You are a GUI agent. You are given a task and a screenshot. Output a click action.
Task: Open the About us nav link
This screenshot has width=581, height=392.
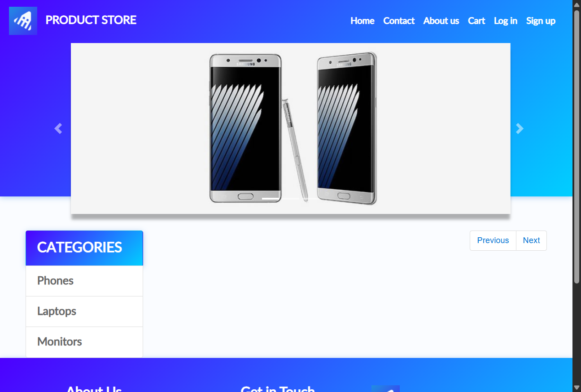(441, 21)
